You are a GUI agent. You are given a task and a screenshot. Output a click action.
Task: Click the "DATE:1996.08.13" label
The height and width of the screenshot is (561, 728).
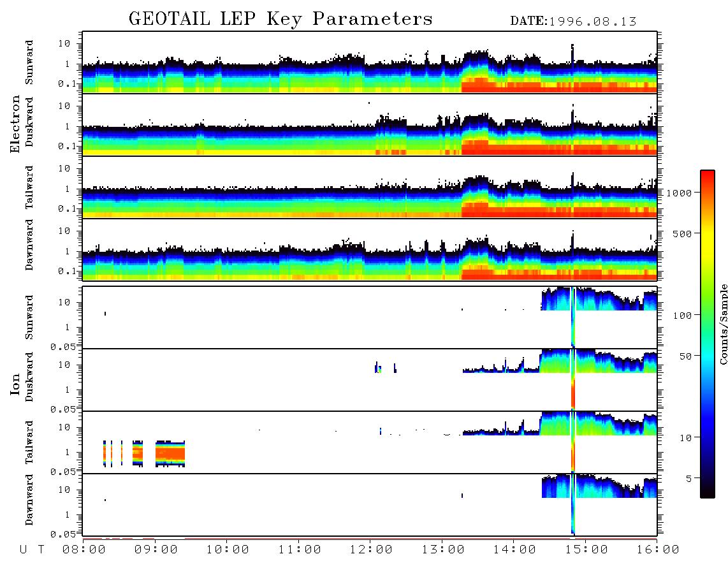click(573, 21)
